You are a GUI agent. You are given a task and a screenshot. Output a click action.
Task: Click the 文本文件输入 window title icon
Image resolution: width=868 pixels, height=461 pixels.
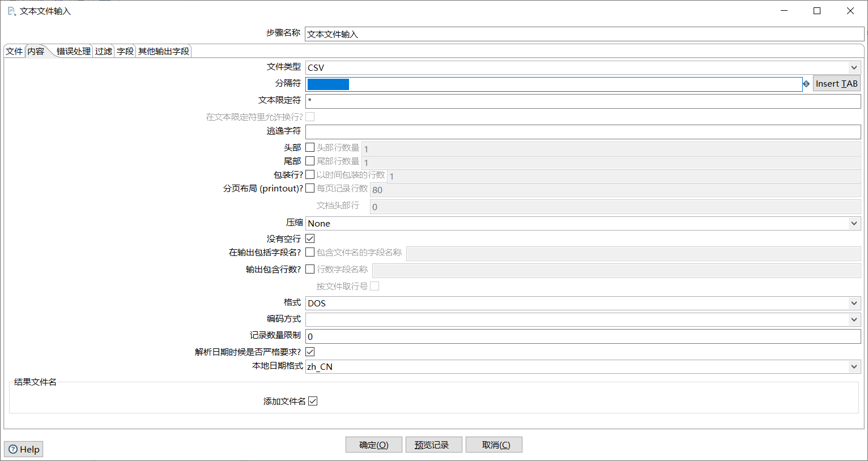click(11, 11)
